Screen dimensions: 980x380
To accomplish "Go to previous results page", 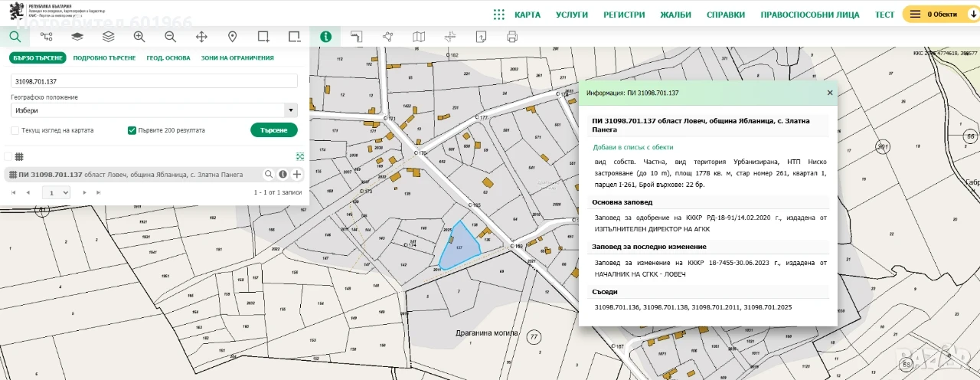I will [28, 193].
